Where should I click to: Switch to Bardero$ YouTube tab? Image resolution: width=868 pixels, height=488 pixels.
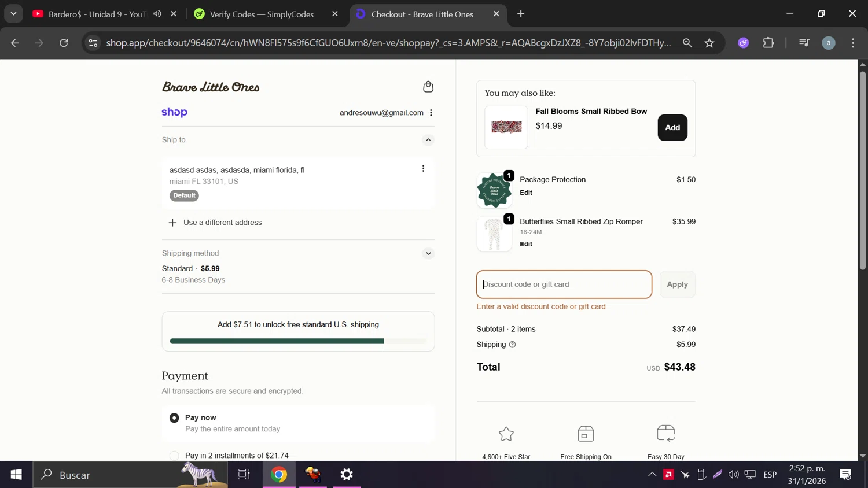click(97, 14)
